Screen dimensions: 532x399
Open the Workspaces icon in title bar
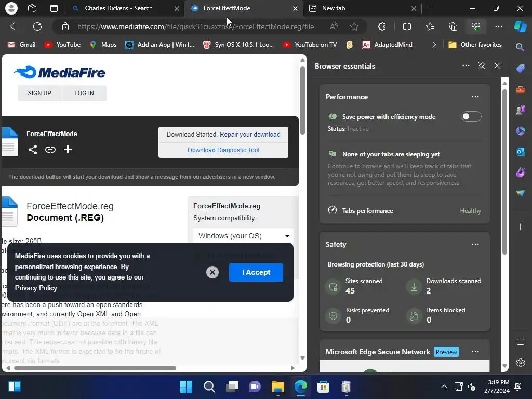[x=32, y=8]
